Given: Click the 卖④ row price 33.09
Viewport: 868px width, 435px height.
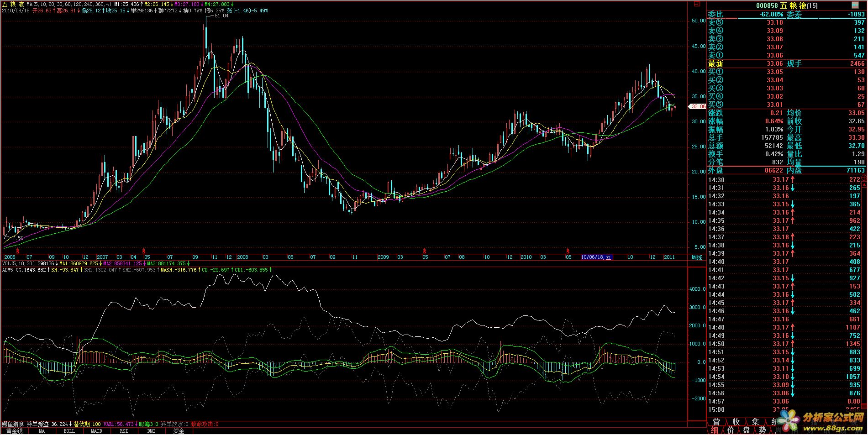Looking at the screenshot, I should click(774, 31).
